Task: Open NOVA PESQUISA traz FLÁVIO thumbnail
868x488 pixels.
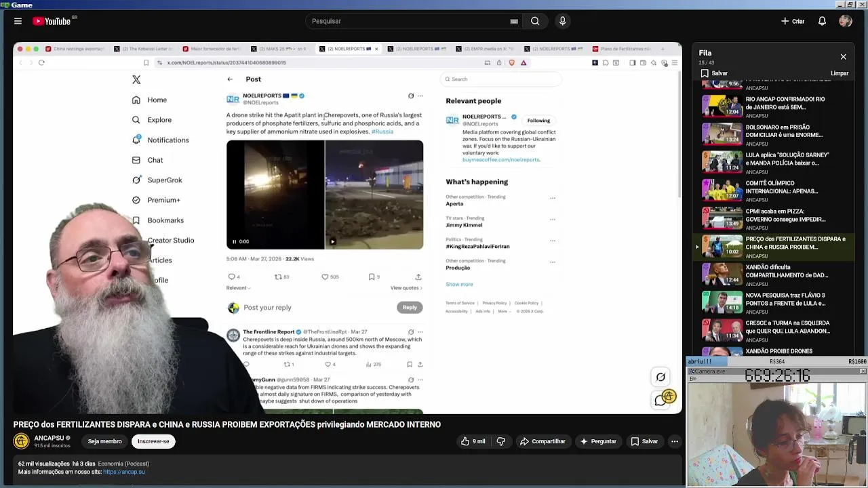Action: click(x=722, y=302)
